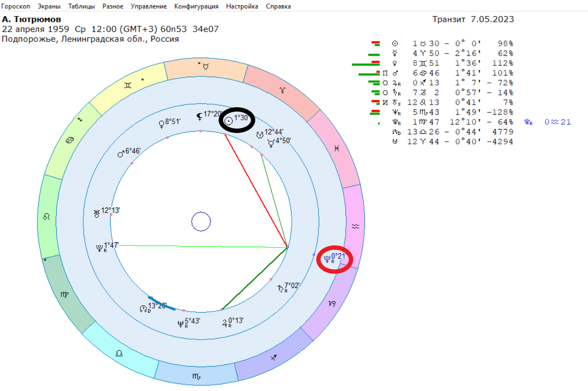The width and height of the screenshot is (588, 391).
Task: Click the Mars row showing 101%
Action: click(436, 73)
